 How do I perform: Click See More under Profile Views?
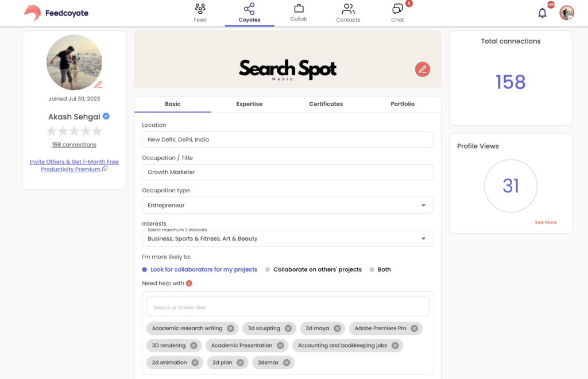coord(546,222)
